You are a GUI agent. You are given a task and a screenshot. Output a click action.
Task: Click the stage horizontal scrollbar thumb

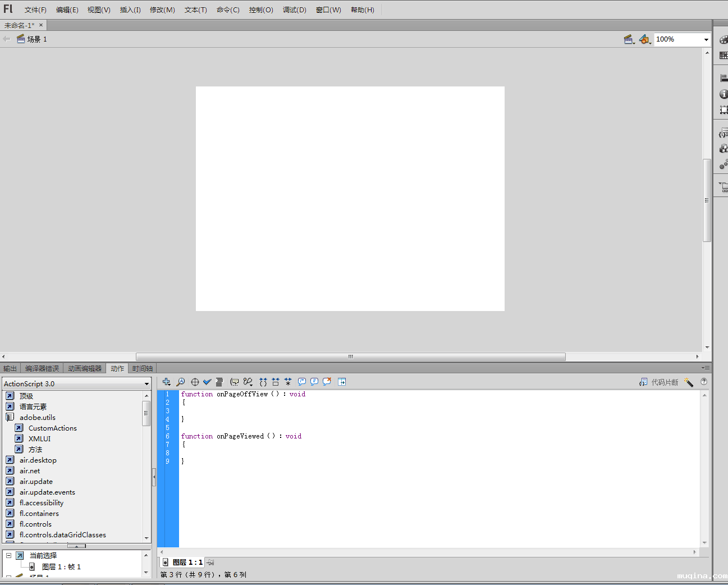point(350,357)
